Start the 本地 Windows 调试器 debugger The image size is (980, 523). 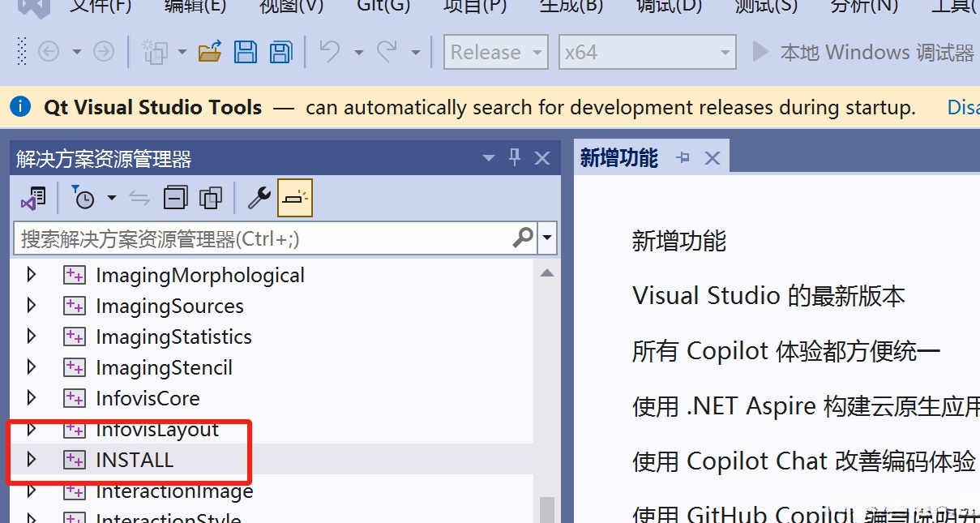pos(865,52)
